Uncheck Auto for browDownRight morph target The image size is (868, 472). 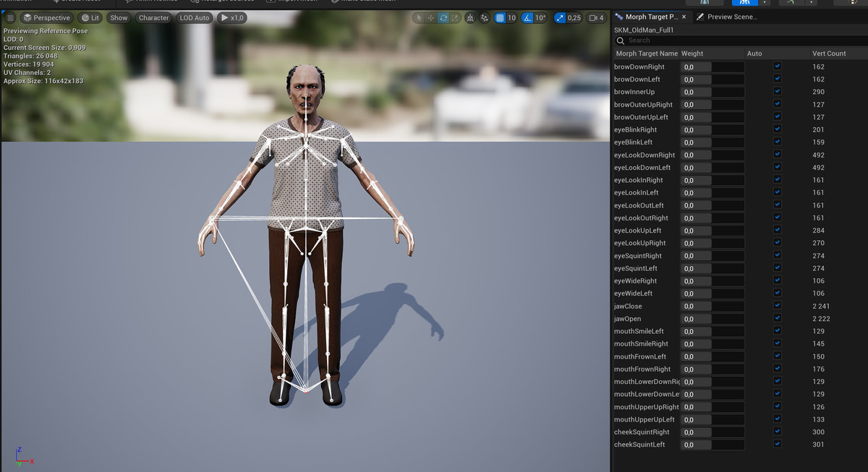point(778,66)
